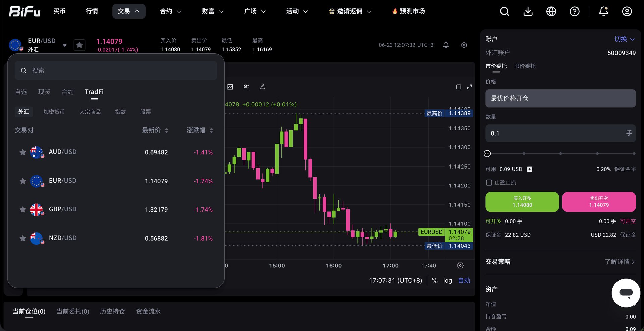Toggle log scale on chart
644x331 pixels.
click(448, 281)
